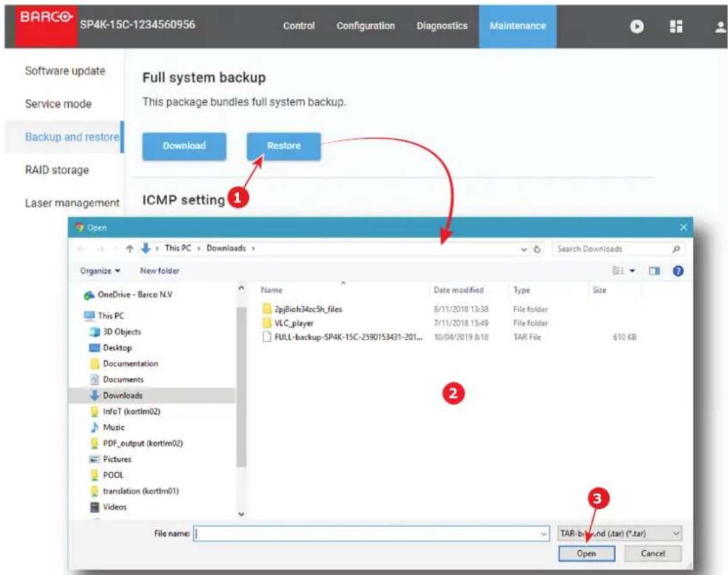Go up one folder level arrow
728x575 pixels.
[129, 249]
